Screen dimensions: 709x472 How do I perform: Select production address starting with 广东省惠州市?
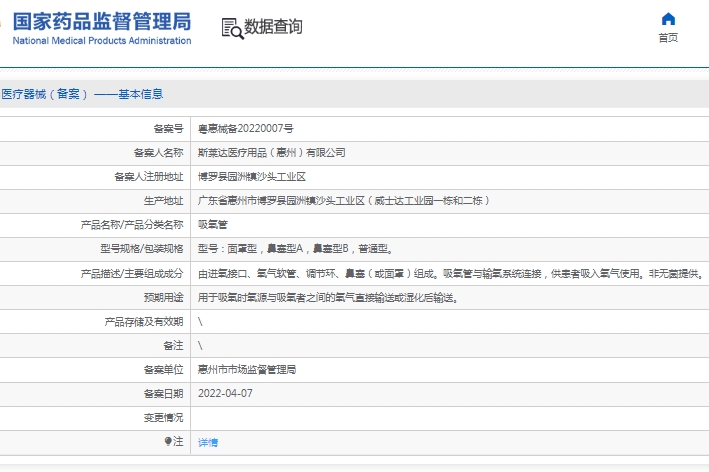pyautogui.click(x=344, y=201)
